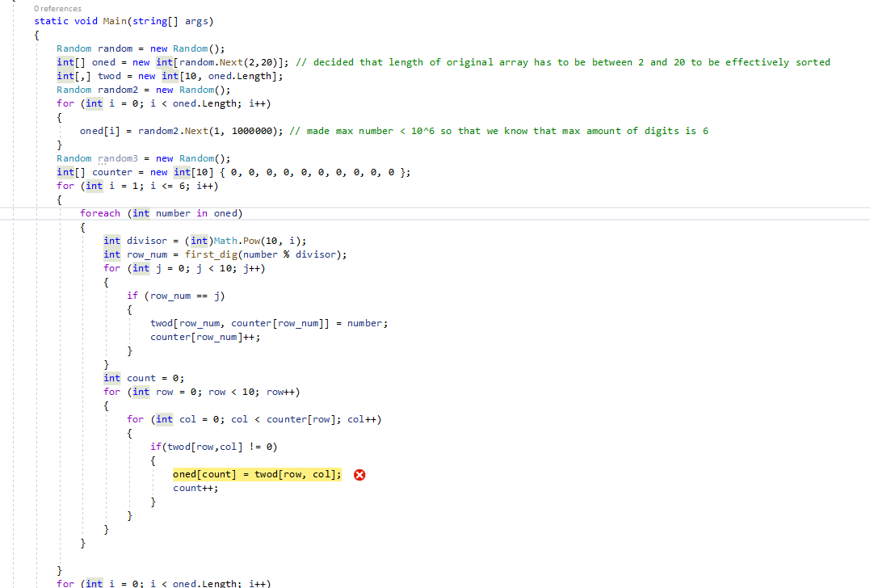Click 'count++;' statement
The height and width of the screenshot is (588, 870).
(x=195, y=488)
